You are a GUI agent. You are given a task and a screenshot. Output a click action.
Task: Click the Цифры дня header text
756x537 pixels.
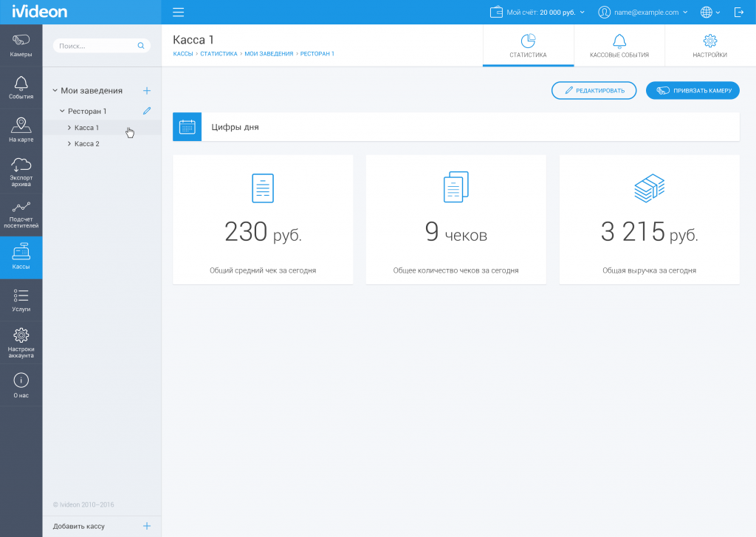pos(236,127)
